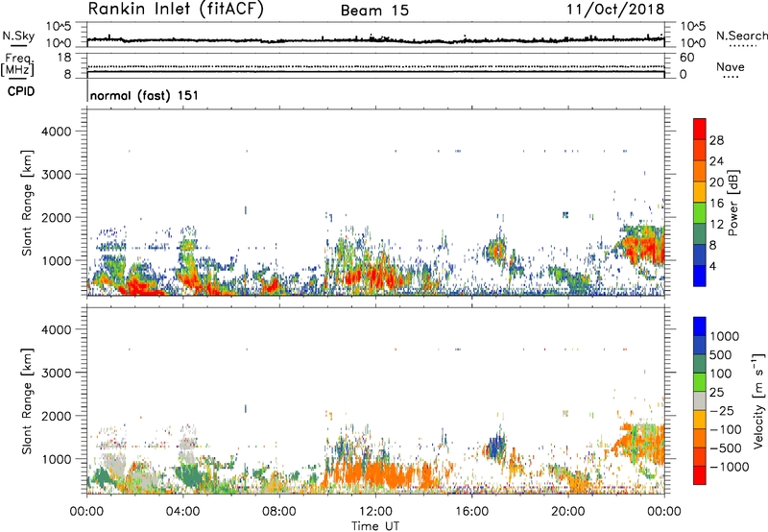Click the '04:00' time axis label
This screenshot has width=768, height=532.
coord(182,512)
